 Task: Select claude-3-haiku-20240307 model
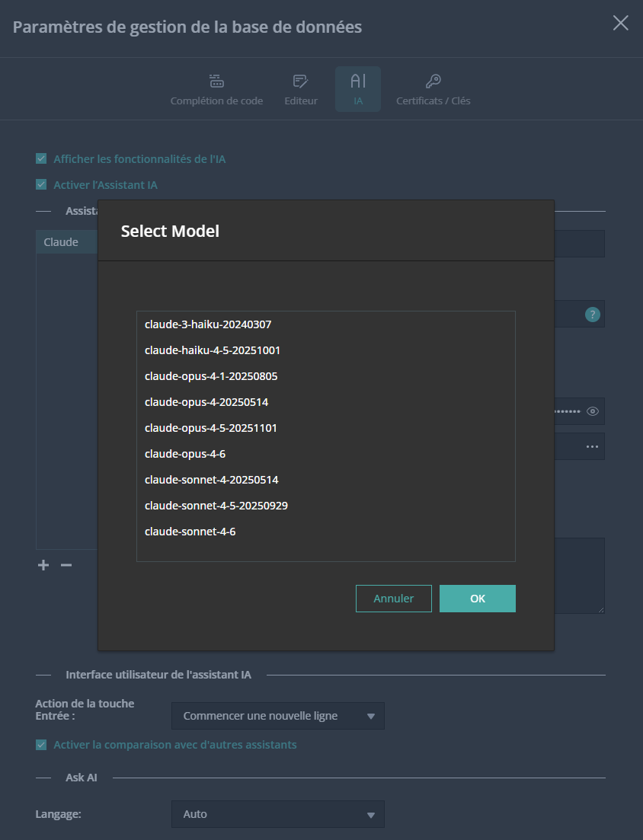click(326, 324)
